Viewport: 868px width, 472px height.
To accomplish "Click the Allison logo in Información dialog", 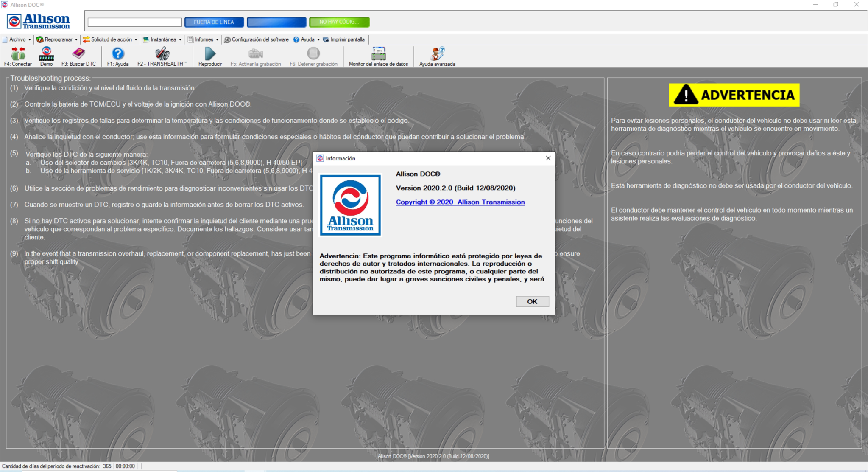I will click(350, 205).
